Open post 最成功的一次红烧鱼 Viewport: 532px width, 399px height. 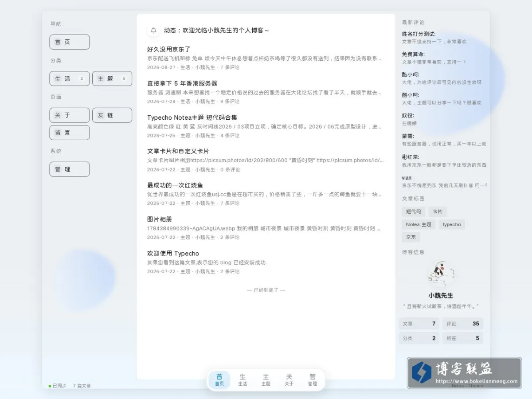175,185
